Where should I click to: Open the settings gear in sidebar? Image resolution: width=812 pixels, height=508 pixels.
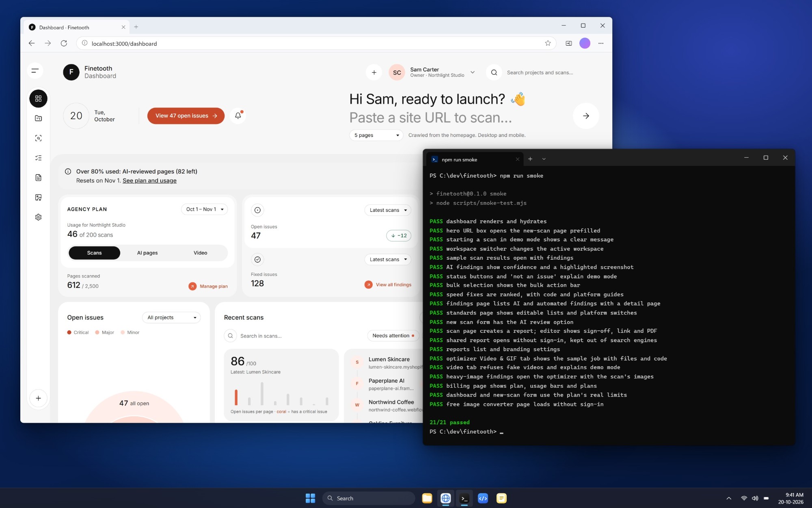[38, 217]
